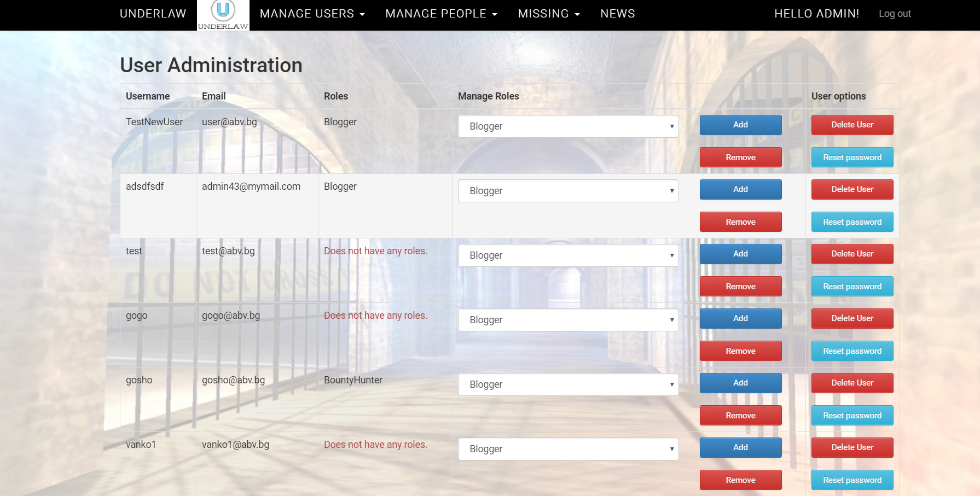The width and height of the screenshot is (980, 496).
Task: Remove role from vanko1
Action: coord(740,480)
